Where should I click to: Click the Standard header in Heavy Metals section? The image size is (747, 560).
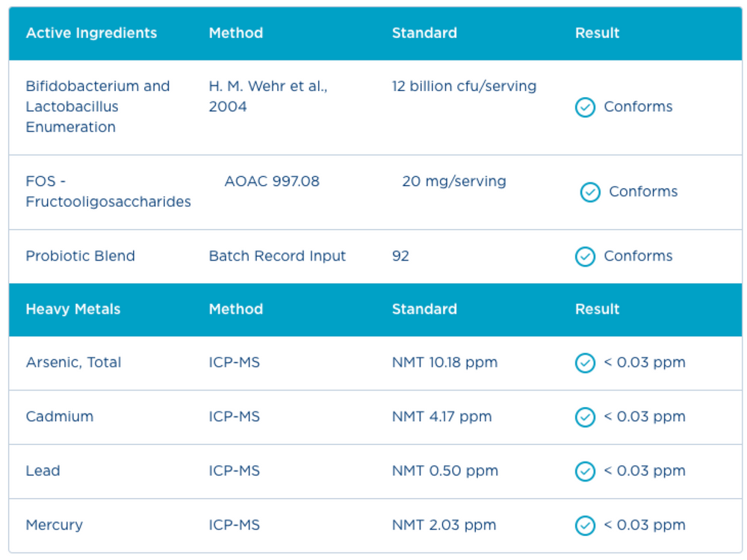424,309
